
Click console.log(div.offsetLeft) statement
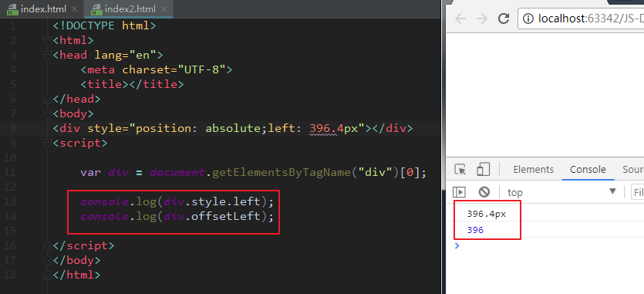point(177,216)
